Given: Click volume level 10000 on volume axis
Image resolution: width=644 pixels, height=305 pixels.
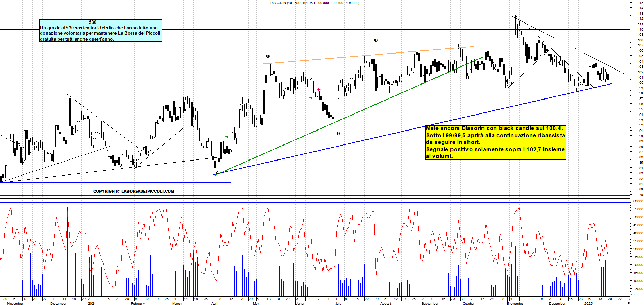Looking at the screenshot, I should [638, 281].
